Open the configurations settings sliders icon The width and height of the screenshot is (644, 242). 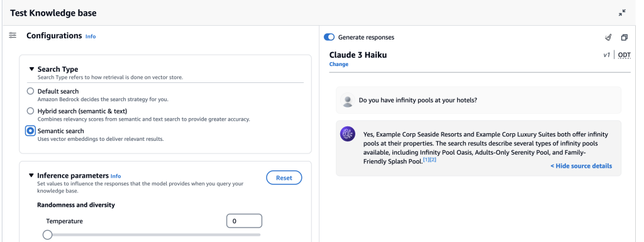tap(13, 36)
